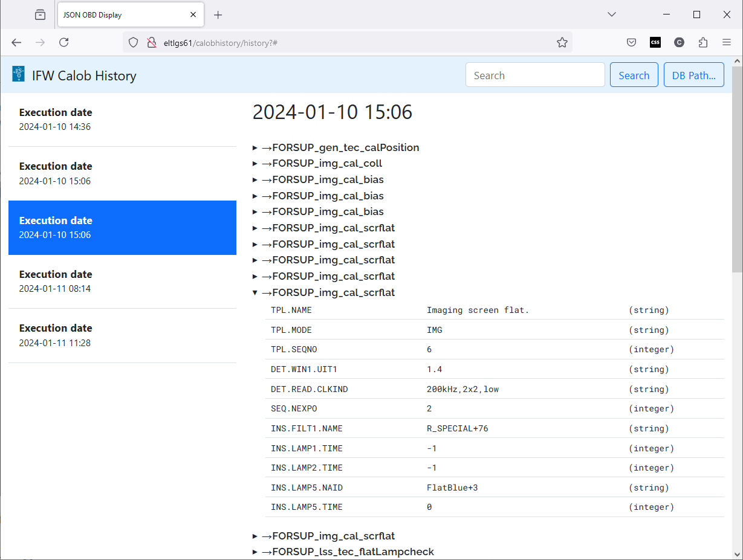Click into the Search input field
The image size is (743, 560).
point(534,75)
